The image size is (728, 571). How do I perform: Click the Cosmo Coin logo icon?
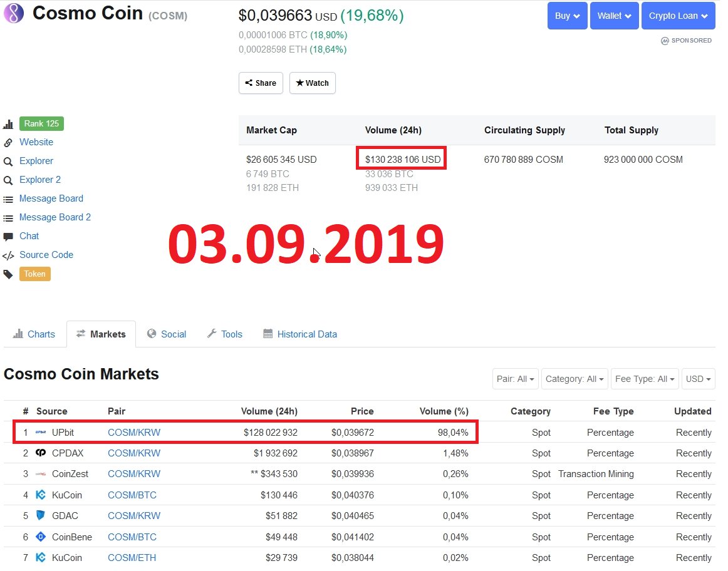click(x=13, y=13)
